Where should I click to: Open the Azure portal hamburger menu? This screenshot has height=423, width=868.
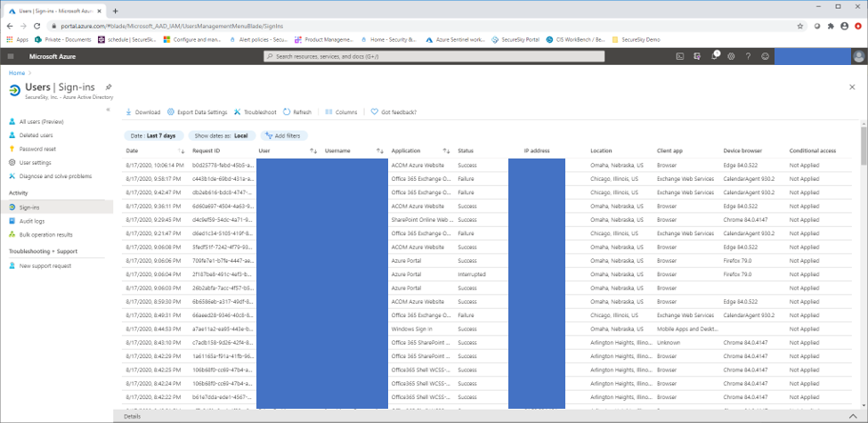click(11, 56)
